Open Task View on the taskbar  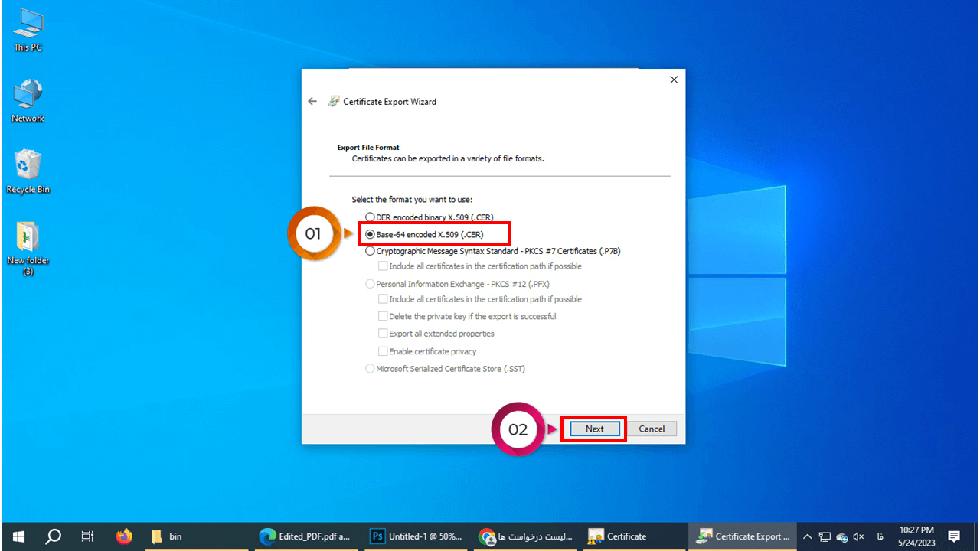pyautogui.click(x=87, y=536)
